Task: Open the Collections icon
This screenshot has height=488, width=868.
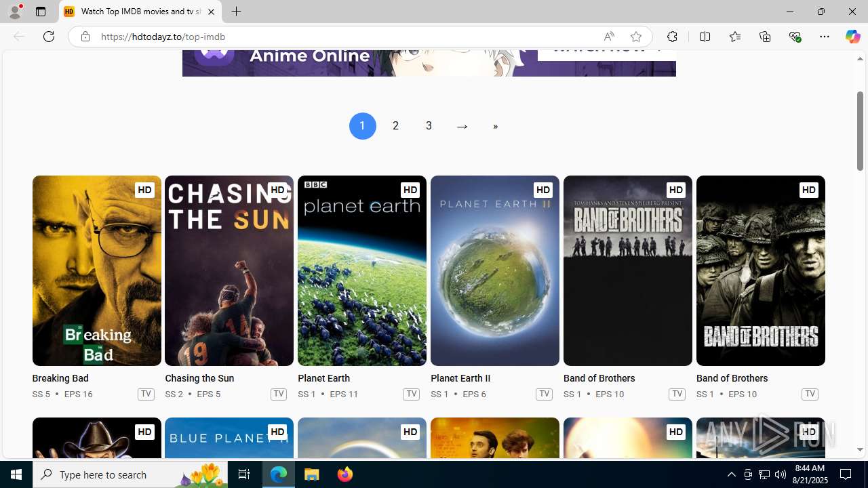Action: point(765,37)
